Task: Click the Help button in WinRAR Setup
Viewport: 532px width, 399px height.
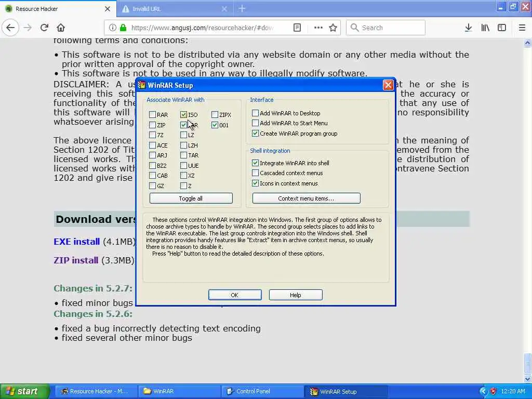Action: 296,295
